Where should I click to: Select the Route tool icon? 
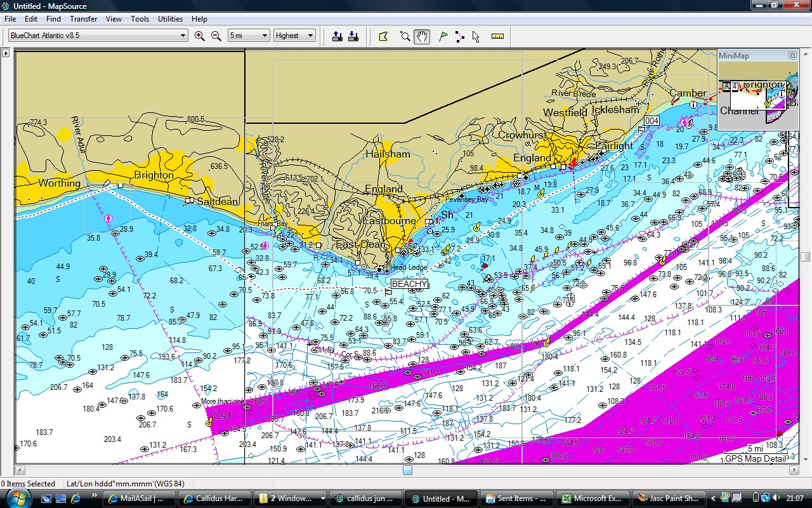click(x=459, y=36)
